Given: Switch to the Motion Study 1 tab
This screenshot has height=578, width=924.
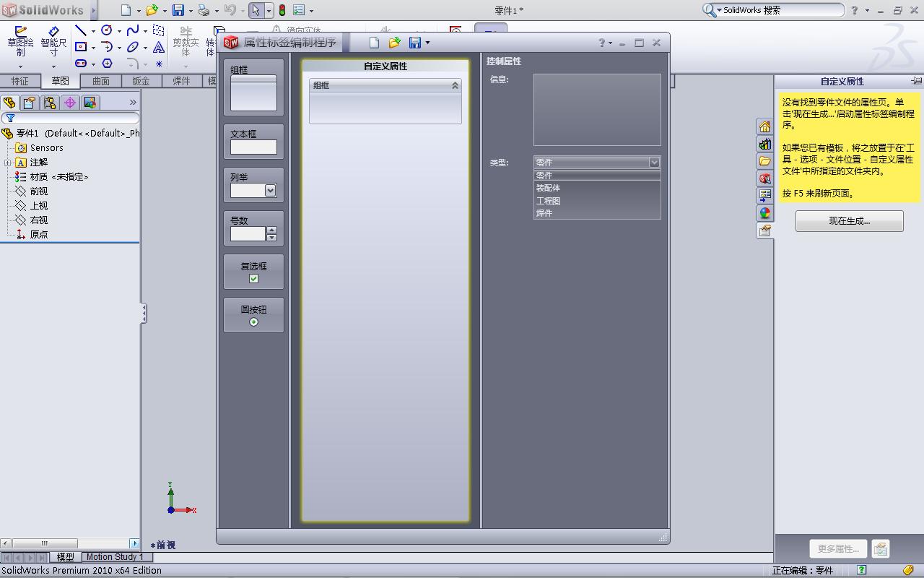Looking at the screenshot, I should click(x=115, y=557).
